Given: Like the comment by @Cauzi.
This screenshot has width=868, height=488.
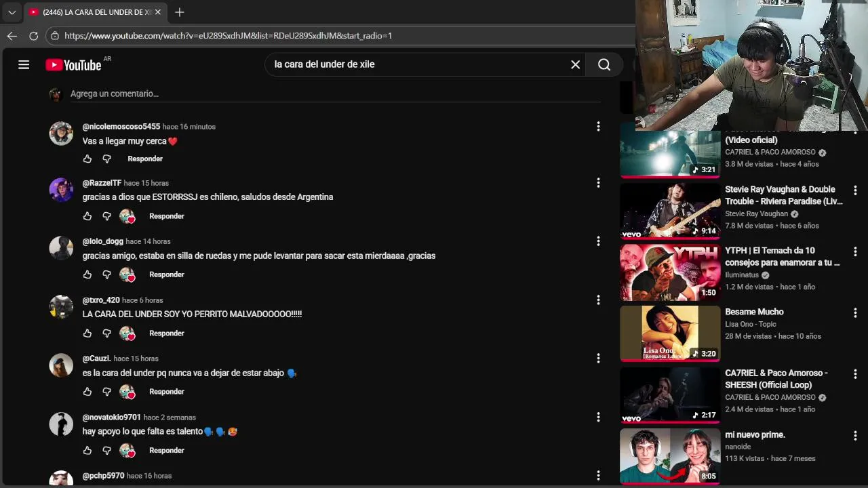Looking at the screenshot, I should click(x=87, y=392).
